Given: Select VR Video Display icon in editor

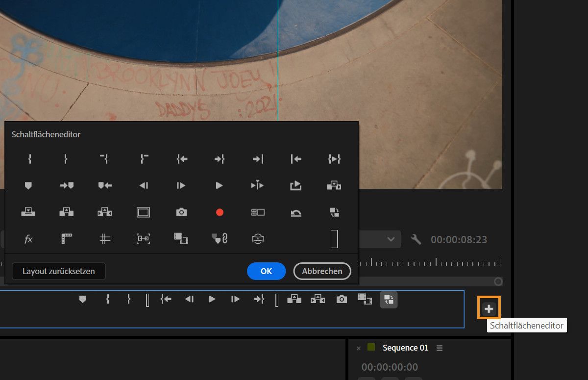Looking at the screenshot, I should [258, 239].
